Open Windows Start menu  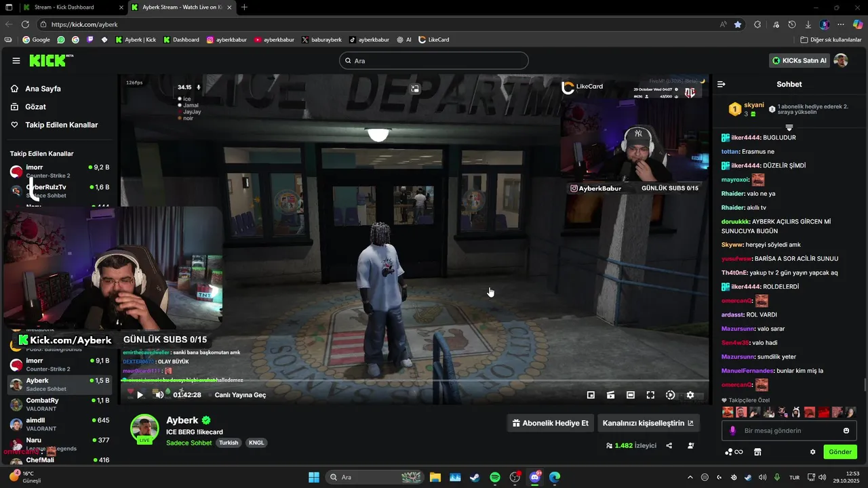click(314, 477)
